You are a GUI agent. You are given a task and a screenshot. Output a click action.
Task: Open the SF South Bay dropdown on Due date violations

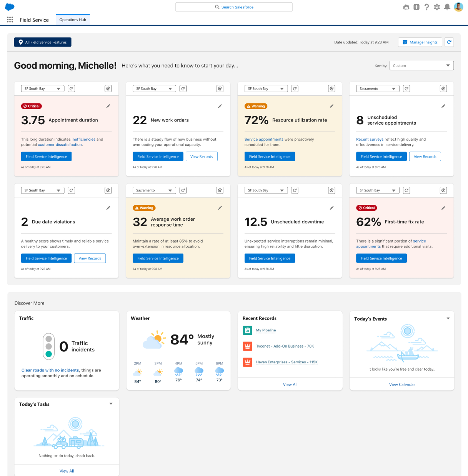tap(42, 190)
